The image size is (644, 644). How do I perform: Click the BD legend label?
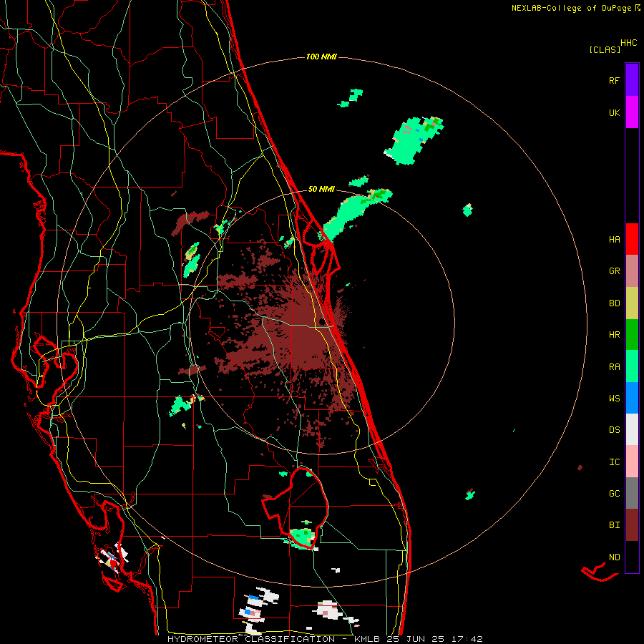click(614, 303)
